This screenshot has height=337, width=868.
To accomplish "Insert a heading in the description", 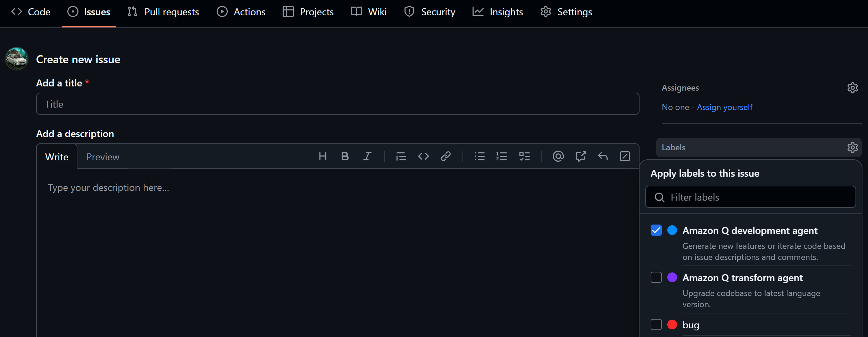I will pos(323,156).
